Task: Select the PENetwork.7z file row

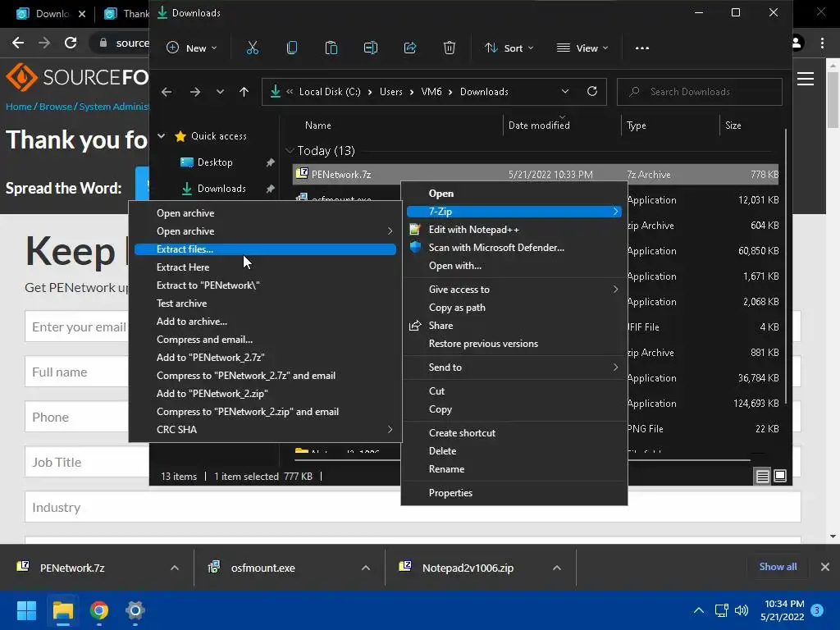Action: [535, 175]
